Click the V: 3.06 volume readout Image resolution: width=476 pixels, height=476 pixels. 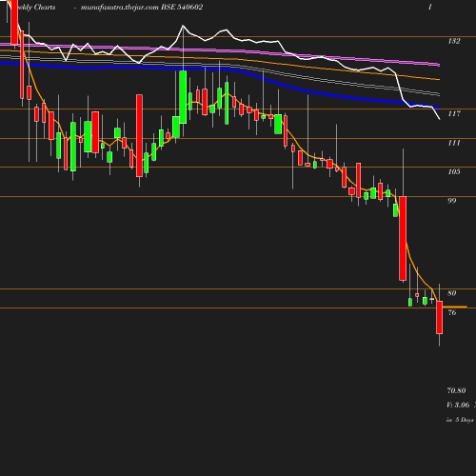point(458,405)
